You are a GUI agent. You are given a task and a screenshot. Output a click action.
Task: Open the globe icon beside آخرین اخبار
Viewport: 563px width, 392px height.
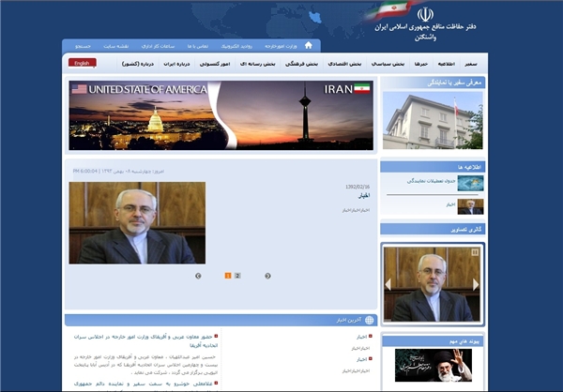[369, 320]
